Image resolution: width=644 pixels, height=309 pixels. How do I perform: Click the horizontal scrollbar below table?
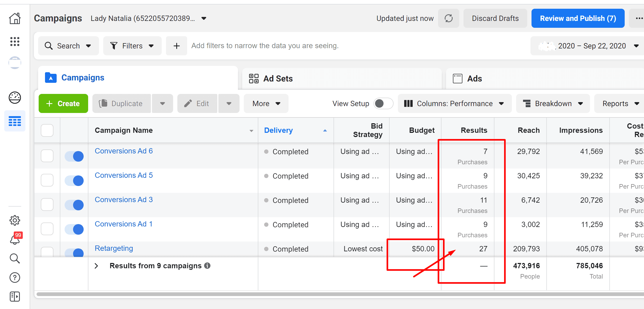pos(340,294)
